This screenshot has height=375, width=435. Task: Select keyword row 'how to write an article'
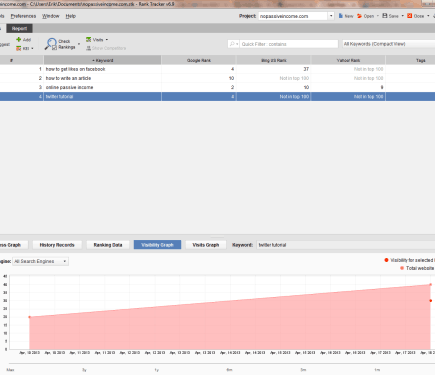(x=217, y=78)
